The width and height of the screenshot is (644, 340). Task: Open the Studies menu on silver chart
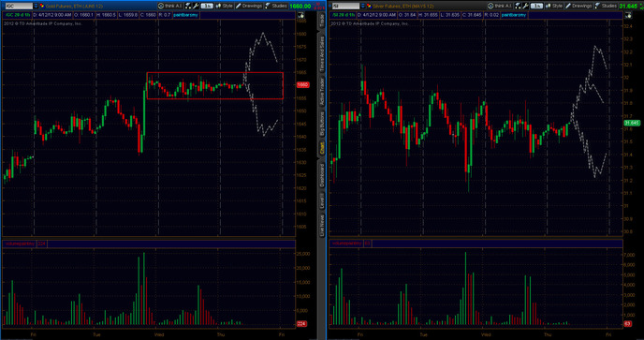click(x=606, y=6)
